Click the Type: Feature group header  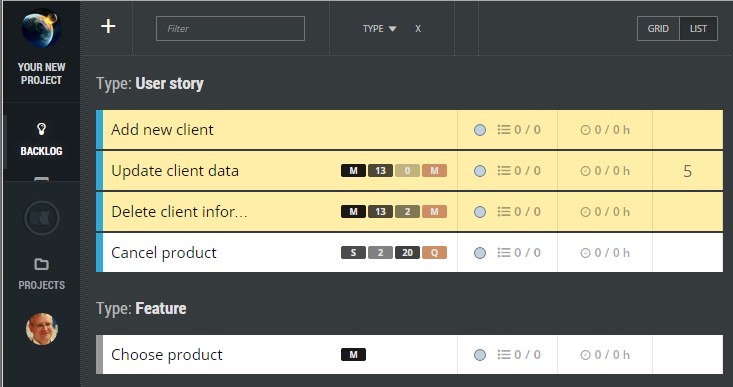pyautogui.click(x=141, y=308)
